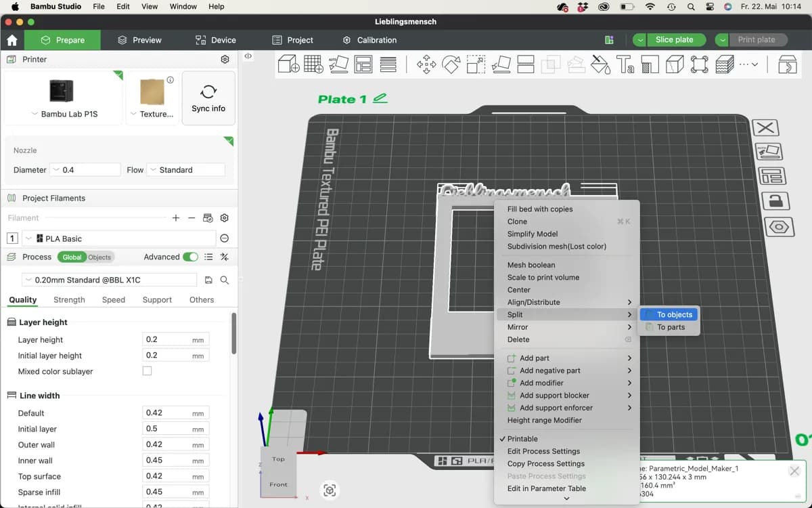Image resolution: width=812 pixels, height=508 pixels.
Task: Click the printer settings gear icon
Action: click(x=225, y=60)
